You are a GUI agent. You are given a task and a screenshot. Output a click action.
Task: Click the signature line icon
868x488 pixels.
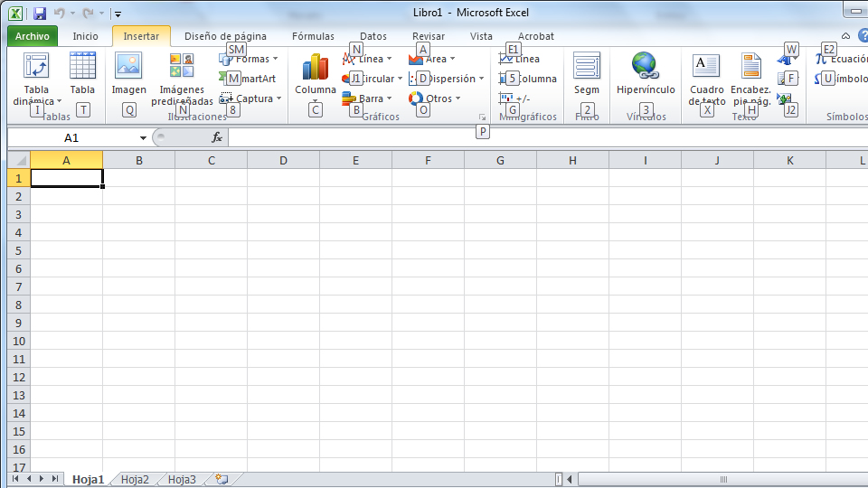pos(785,79)
